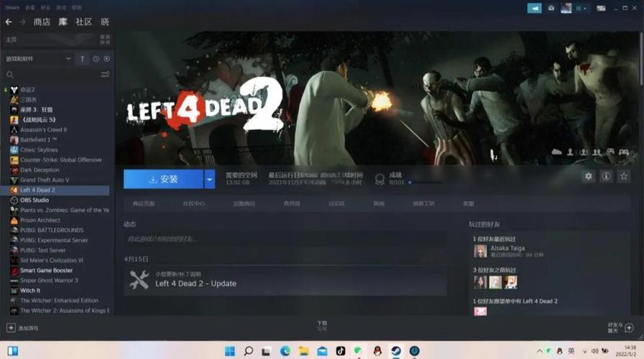Click the recent activity clock filter icon
The width and height of the screenshot is (644, 359).
point(96,59)
